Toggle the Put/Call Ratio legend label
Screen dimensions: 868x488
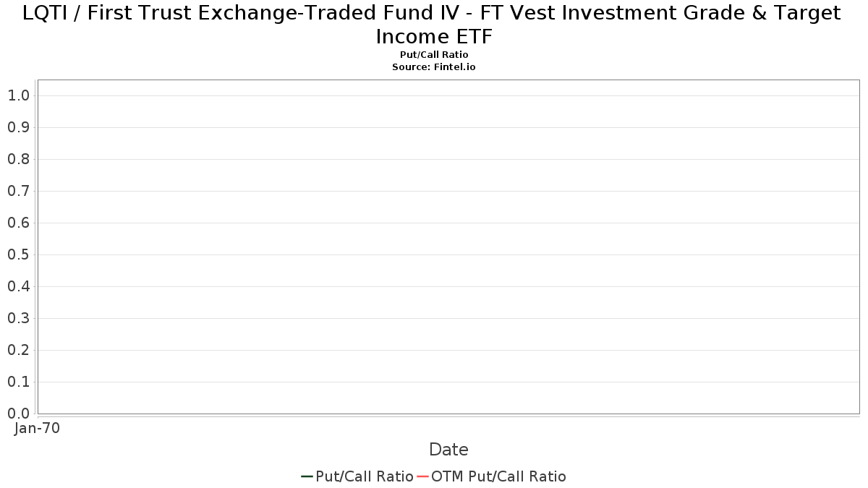365,476
